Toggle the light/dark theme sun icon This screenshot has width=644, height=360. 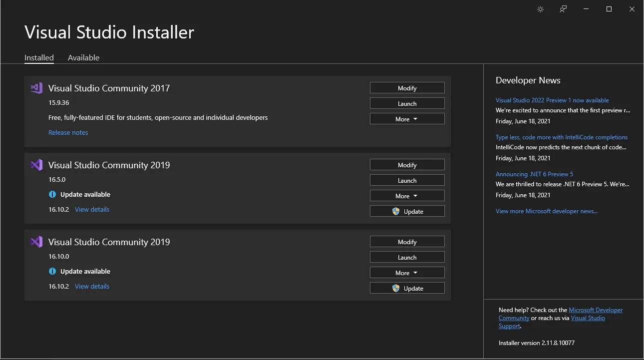[x=540, y=9]
